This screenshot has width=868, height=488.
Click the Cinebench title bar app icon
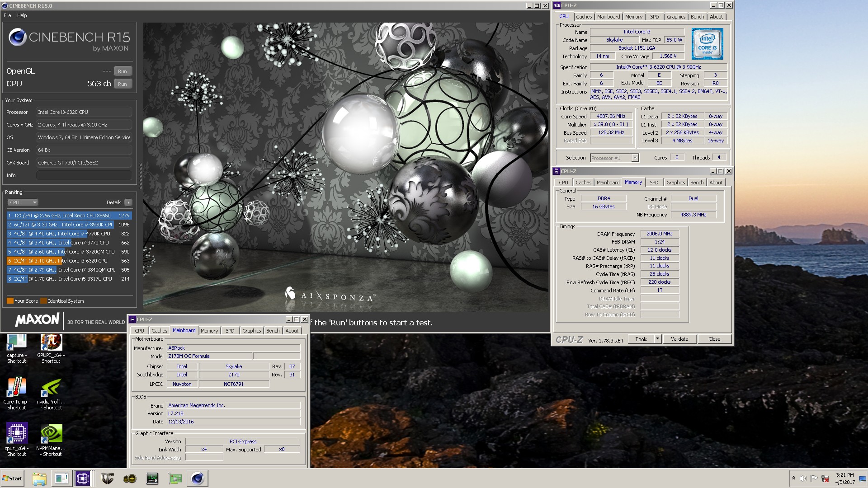point(5,6)
